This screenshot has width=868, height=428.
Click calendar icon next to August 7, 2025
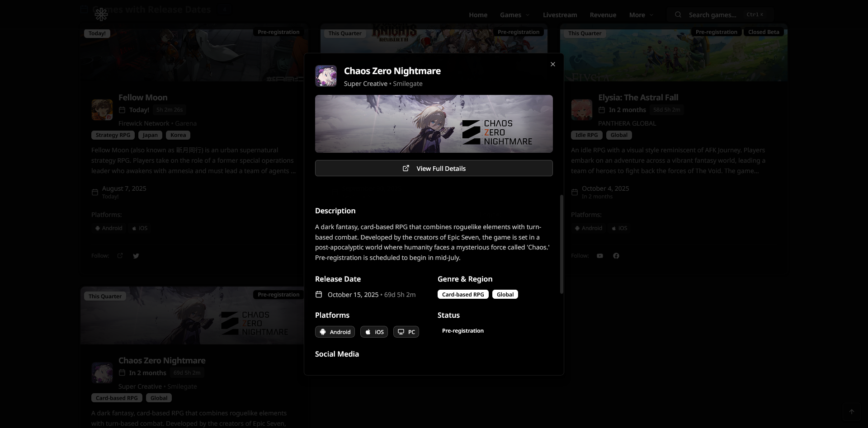click(95, 192)
